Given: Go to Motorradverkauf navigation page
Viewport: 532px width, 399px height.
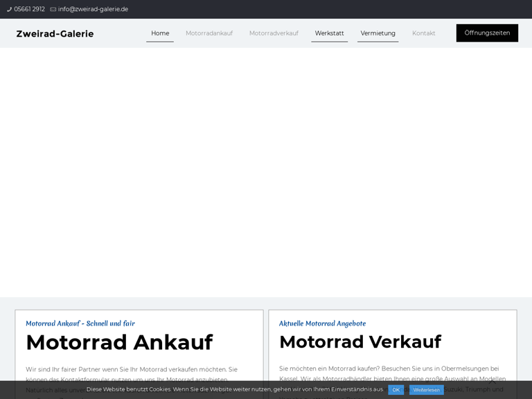Looking at the screenshot, I should [x=274, y=33].
